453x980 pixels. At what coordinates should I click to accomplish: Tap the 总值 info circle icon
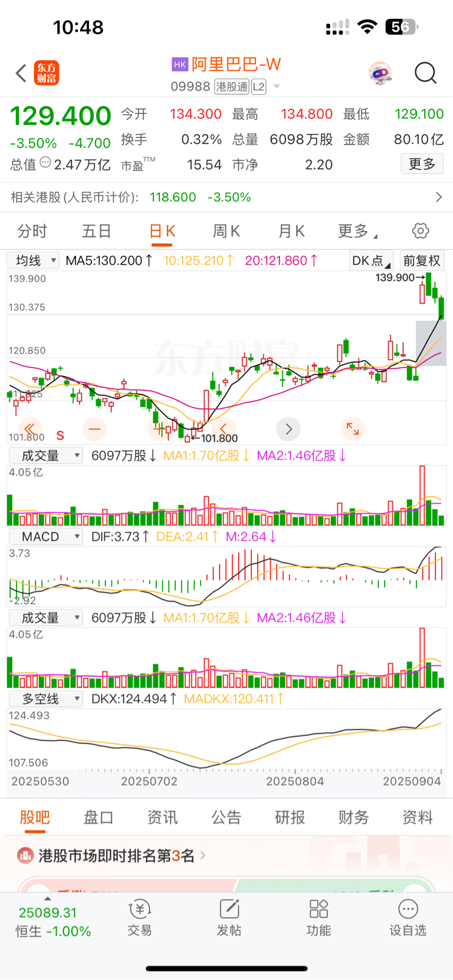click(45, 163)
